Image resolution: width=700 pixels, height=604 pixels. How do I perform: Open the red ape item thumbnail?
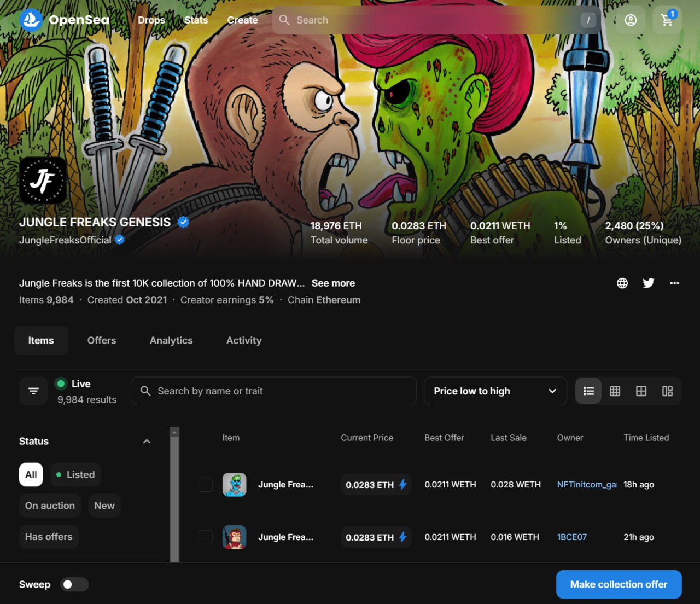pyautogui.click(x=235, y=537)
